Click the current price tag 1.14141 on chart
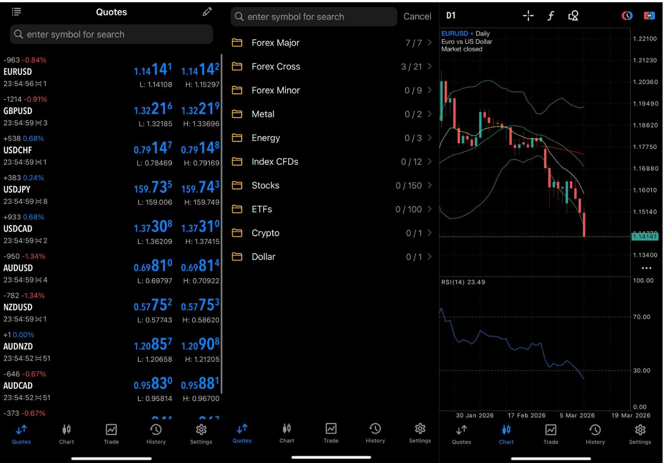663x463 pixels. coord(645,236)
